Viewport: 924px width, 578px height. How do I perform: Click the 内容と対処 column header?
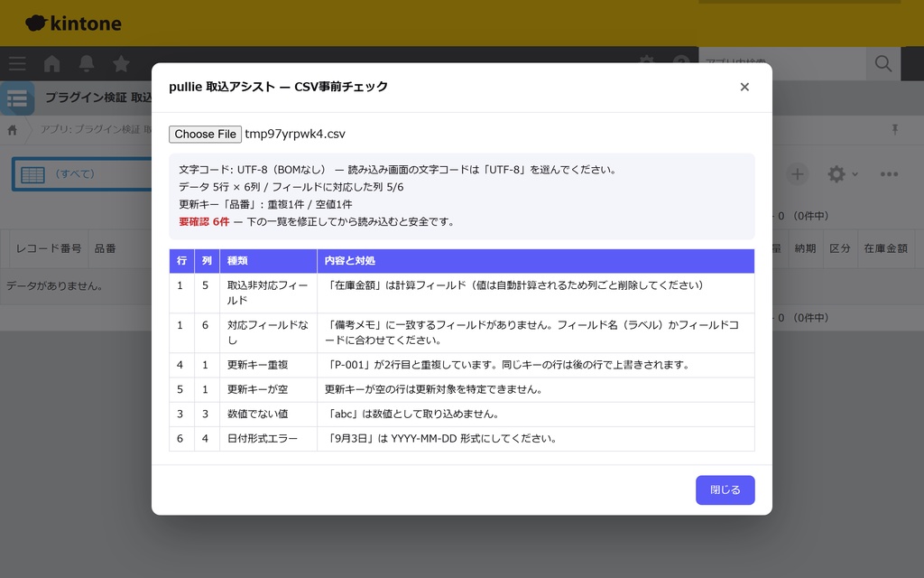pos(536,261)
